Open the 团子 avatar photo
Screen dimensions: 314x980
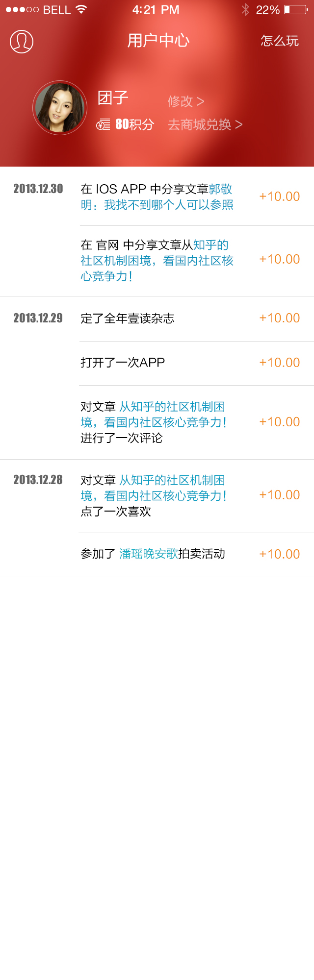coord(60,108)
